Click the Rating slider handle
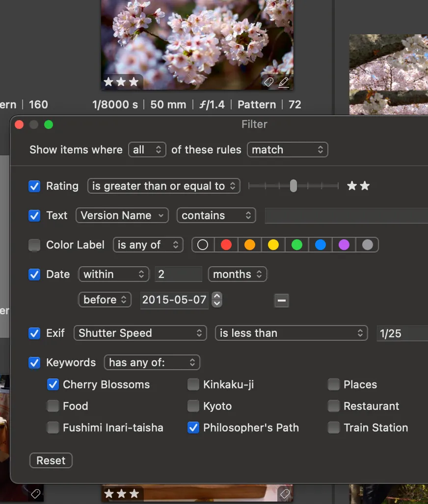The height and width of the screenshot is (504, 428). pyautogui.click(x=293, y=186)
